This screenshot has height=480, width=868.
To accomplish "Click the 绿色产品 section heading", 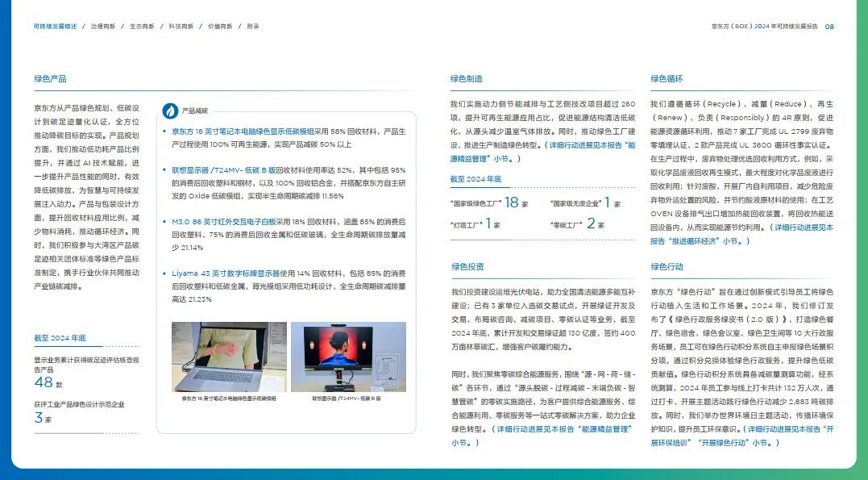I will point(51,79).
